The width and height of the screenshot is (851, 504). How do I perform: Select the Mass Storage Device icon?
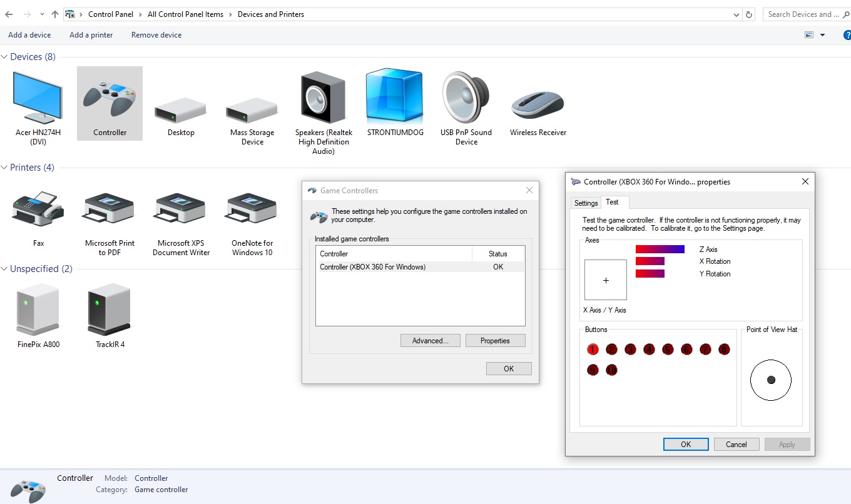click(x=252, y=109)
